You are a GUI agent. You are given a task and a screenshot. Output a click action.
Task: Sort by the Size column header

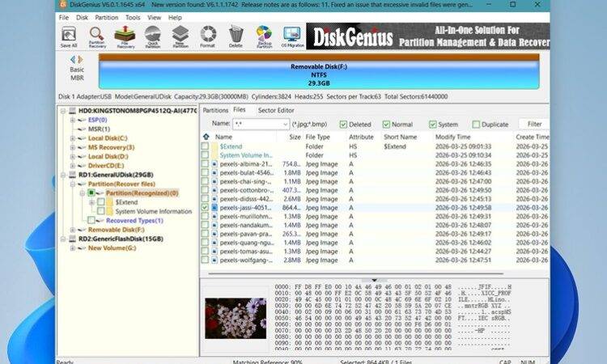(x=295, y=137)
